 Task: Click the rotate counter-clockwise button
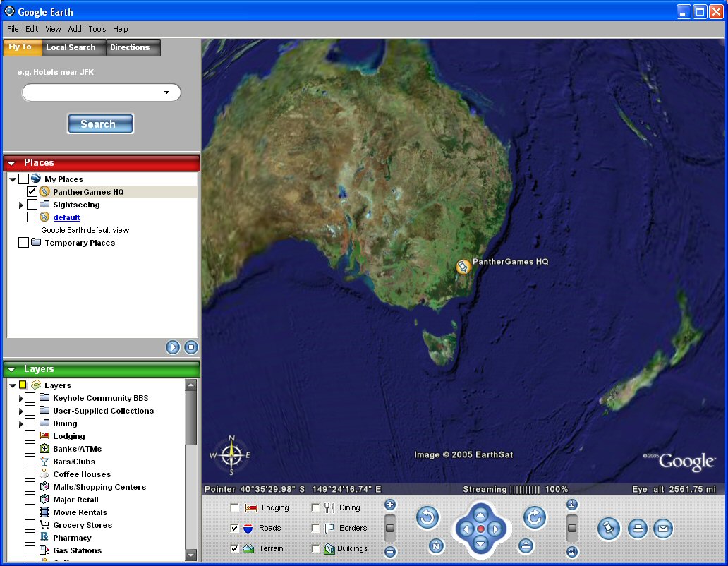coord(427,518)
